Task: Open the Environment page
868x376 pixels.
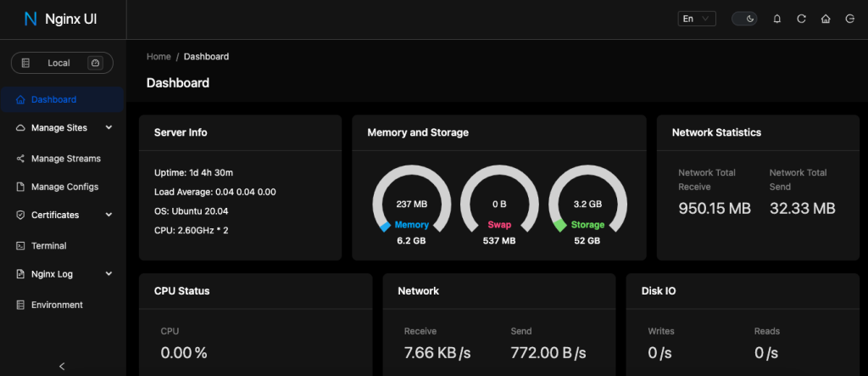Action: point(57,305)
